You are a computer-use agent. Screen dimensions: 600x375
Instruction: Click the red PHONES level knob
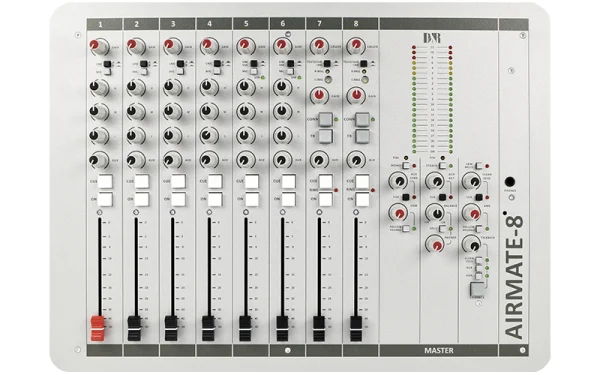click(x=435, y=244)
